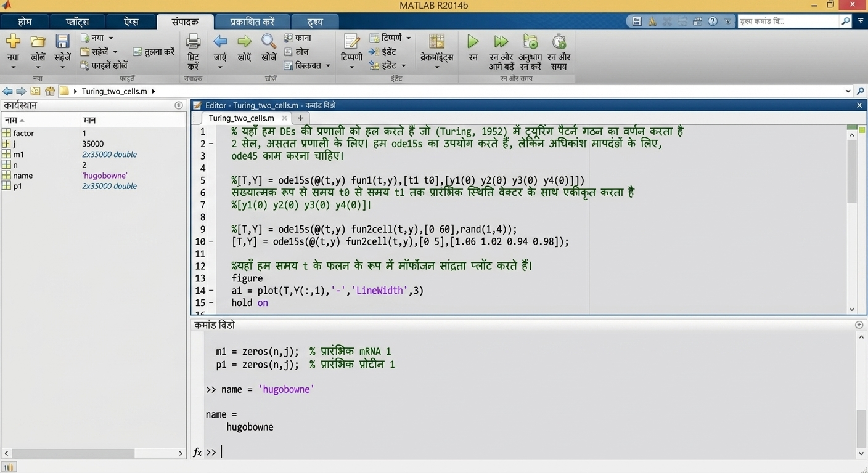The height and width of the screenshot is (473, 868).
Task: Switch to the होम tab
Action: [25, 22]
